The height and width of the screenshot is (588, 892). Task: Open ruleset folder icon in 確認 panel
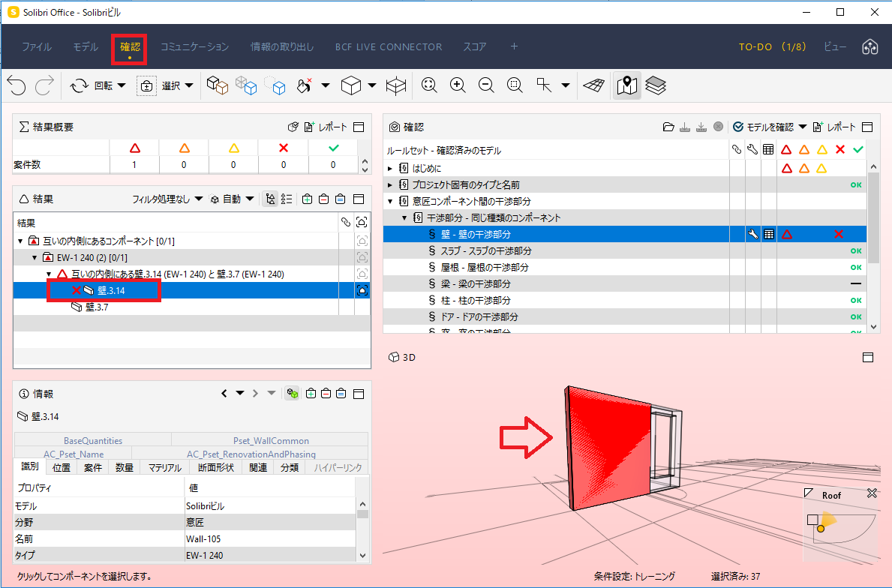(x=668, y=127)
